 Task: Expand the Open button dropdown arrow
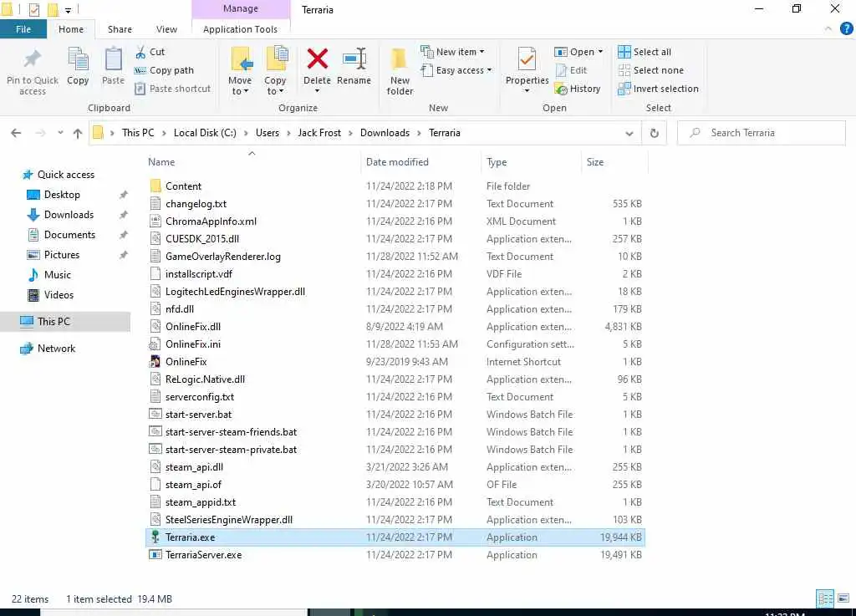[x=600, y=52]
